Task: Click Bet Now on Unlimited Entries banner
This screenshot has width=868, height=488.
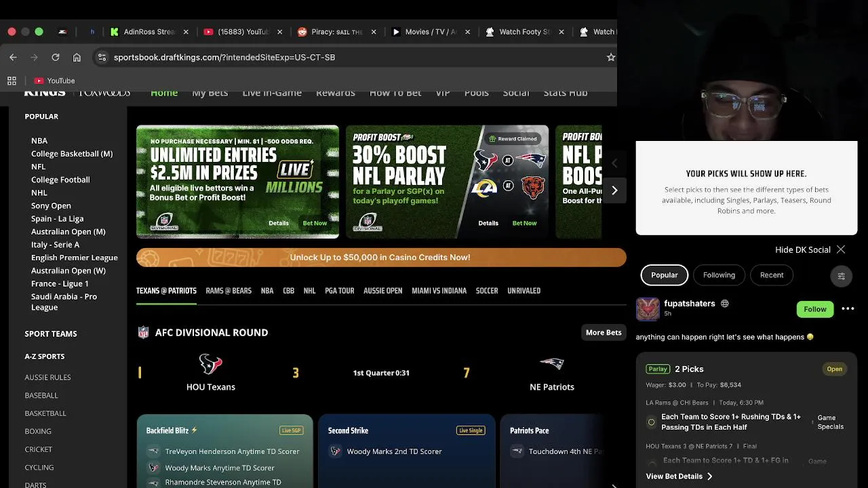Action: pos(315,223)
